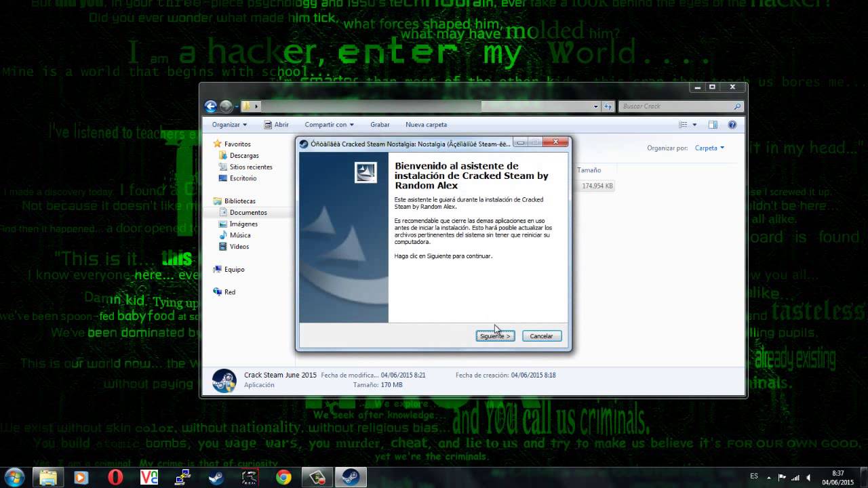Open Imágenes library
Viewport: 868px width, 488px height.
(x=243, y=224)
